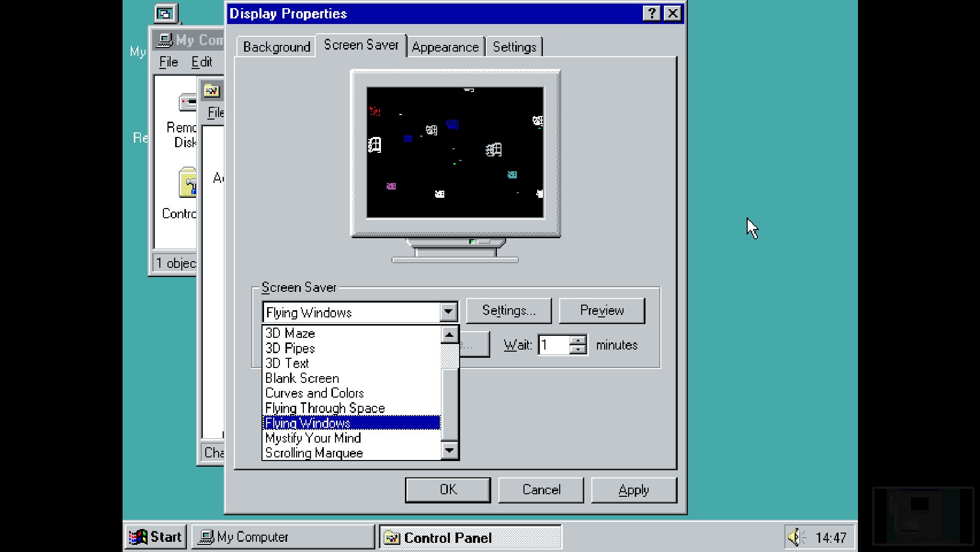Collapse the Flying Windows combo box arrow

click(x=448, y=312)
